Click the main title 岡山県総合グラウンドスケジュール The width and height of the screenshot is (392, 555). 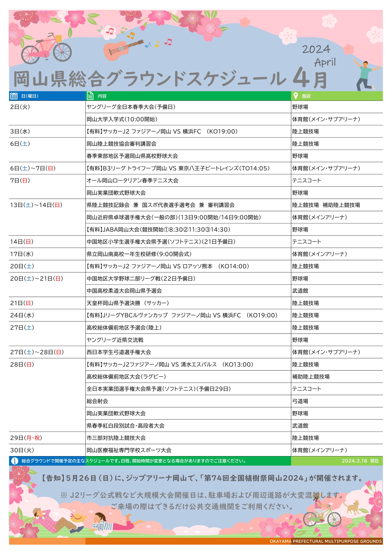[x=150, y=79]
